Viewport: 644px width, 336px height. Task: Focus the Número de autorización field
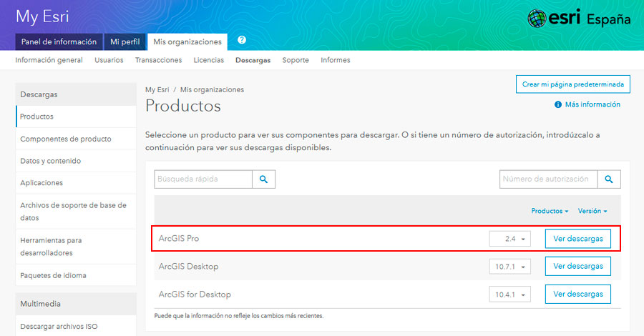click(x=548, y=179)
